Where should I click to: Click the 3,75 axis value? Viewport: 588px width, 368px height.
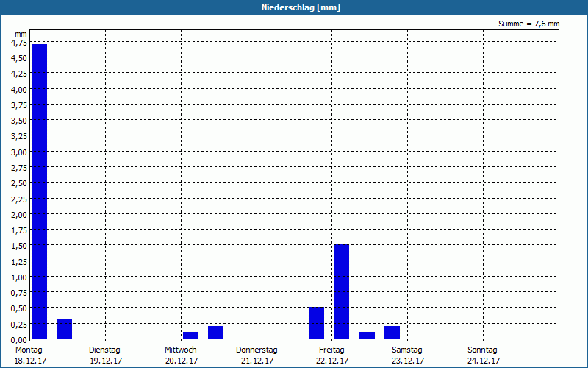pos(19,105)
